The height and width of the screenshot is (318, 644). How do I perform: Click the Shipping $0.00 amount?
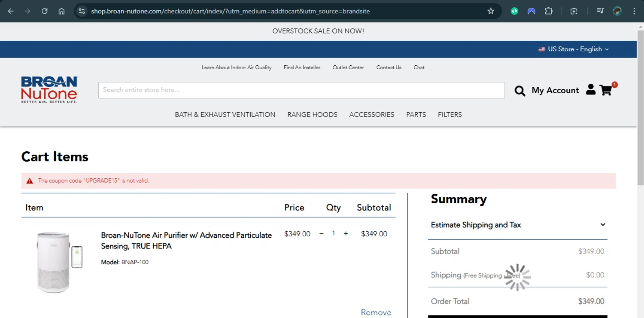point(595,275)
